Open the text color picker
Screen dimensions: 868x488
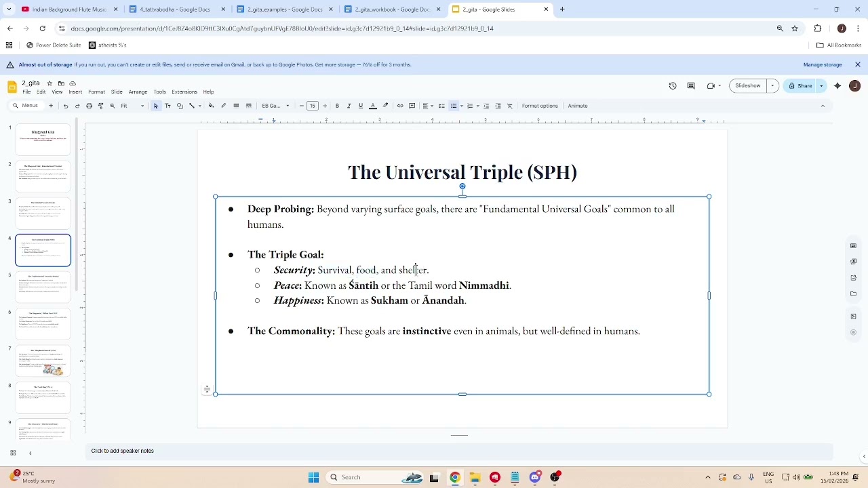(373, 106)
